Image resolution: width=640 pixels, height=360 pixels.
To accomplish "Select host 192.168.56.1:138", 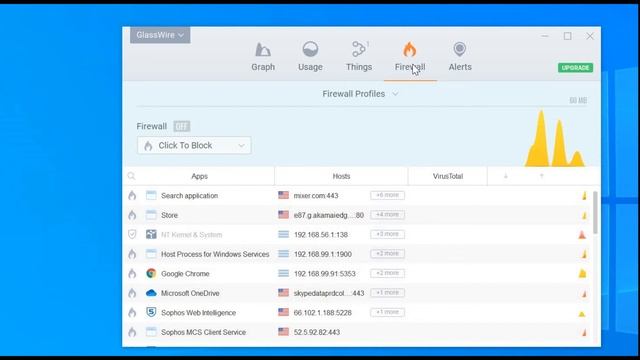I will coord(321,235).
